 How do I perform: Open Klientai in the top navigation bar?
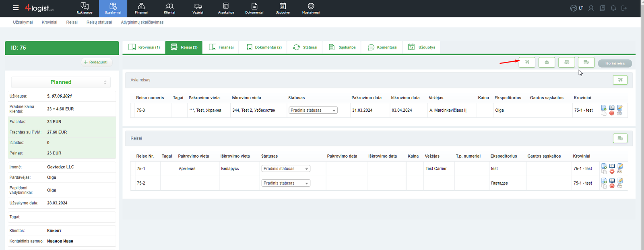tap(169, 8)
